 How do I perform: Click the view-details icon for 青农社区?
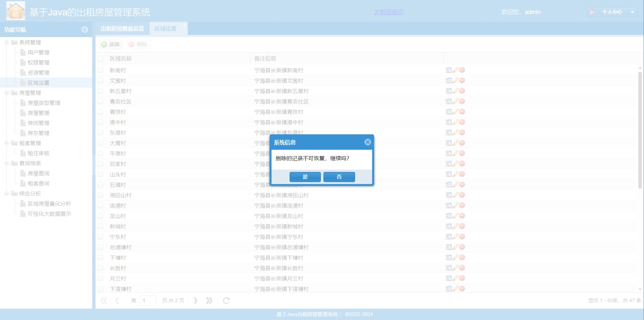coord(449,101)
